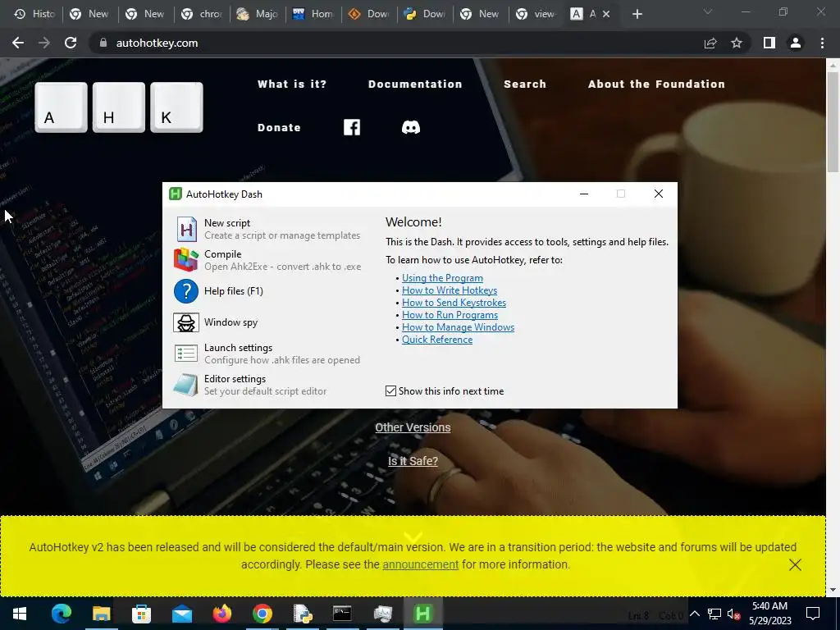This screenshot has height=630, width=840.
Task: Open the Compile Ahk2Exe icon
Action: 186,260
